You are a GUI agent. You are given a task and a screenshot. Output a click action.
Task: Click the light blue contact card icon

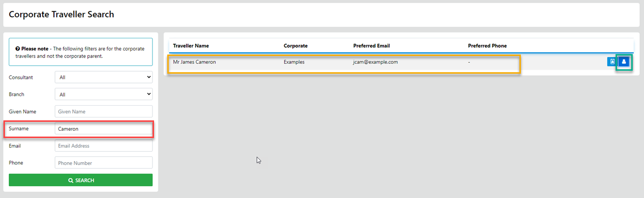click(x=612, y=62)
